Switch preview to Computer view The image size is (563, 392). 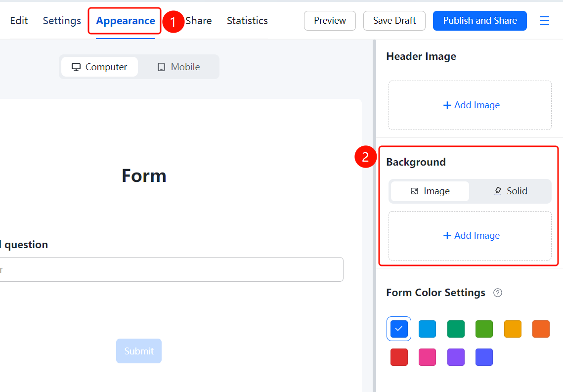pyautogui.click(x=99, y=67)
